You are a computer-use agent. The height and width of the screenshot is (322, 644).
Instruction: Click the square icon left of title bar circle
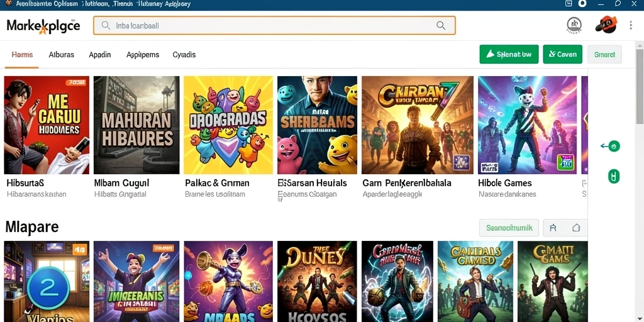[x=569, y=4]
